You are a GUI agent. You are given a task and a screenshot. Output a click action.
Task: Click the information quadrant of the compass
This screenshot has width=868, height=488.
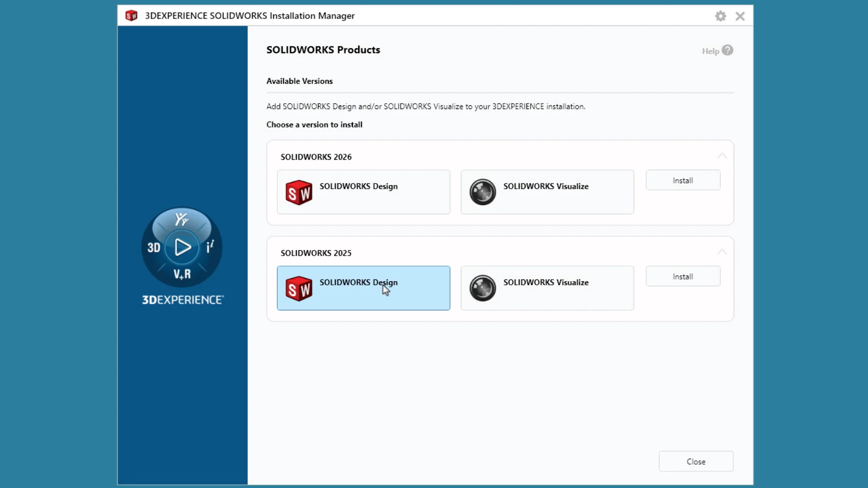210,247
